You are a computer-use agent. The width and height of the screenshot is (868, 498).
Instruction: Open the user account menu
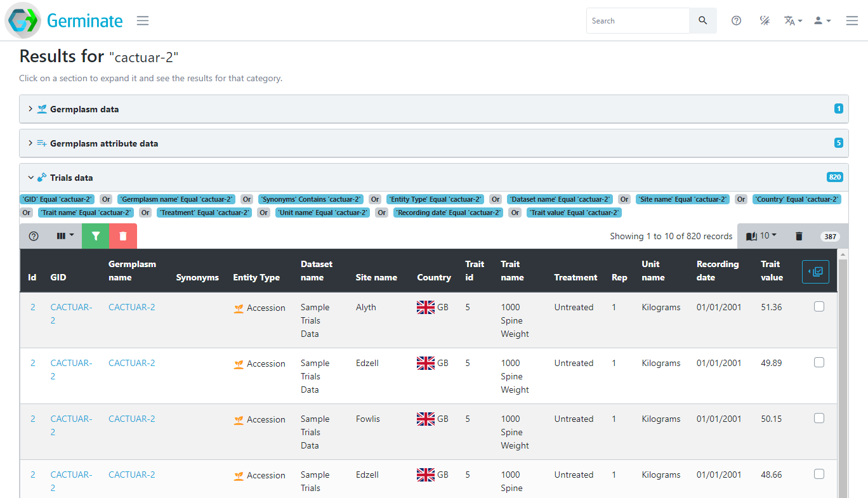click(822, 21)
